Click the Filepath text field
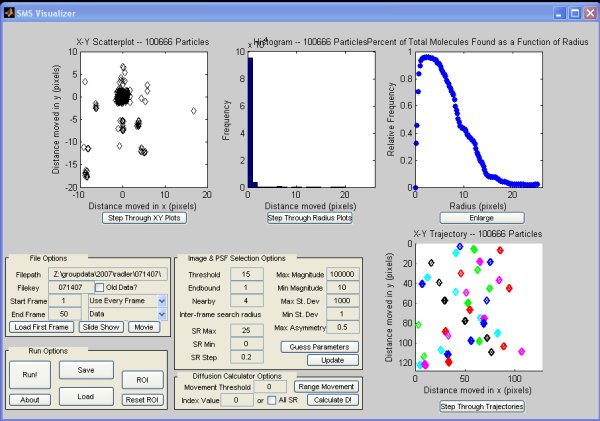This screenshot has width=600, height=421. (x=108, y=274)
